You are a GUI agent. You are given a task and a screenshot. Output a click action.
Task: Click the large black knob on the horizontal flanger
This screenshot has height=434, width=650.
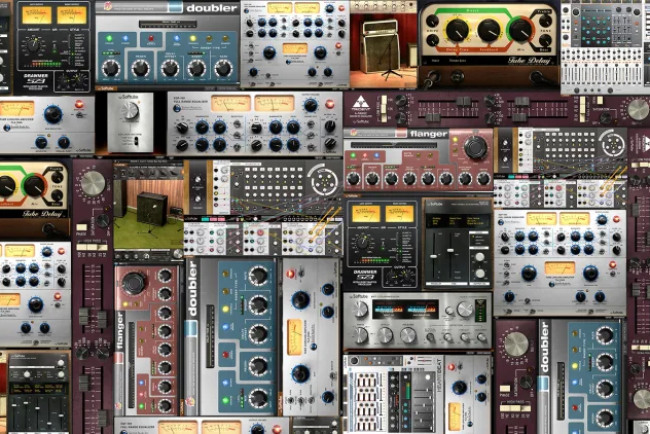coord(476,147)
